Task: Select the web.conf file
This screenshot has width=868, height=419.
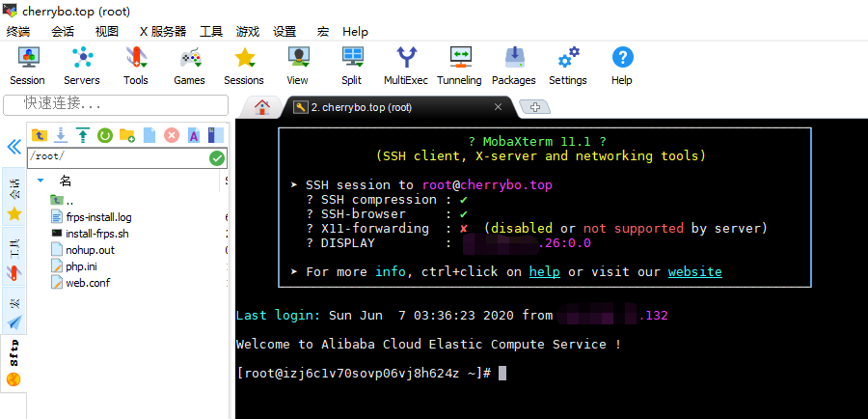Action: (x=81, y=283)
